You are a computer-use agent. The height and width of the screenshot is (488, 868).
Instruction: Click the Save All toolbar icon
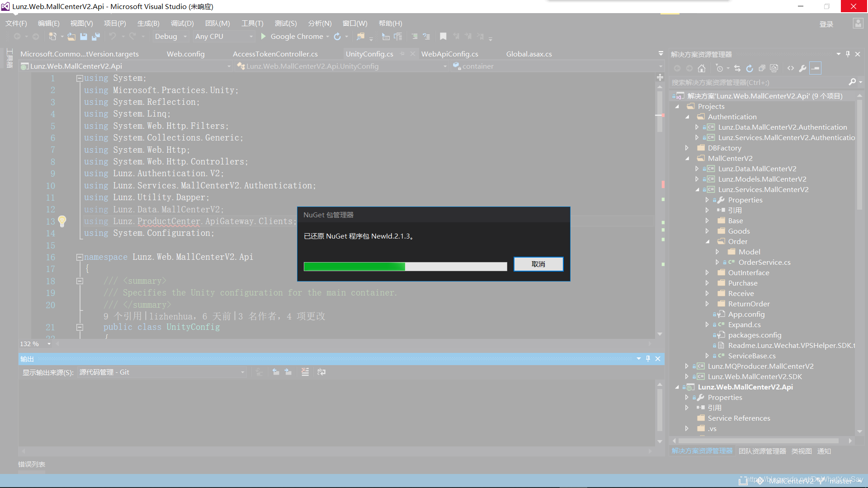pos(96,37)
